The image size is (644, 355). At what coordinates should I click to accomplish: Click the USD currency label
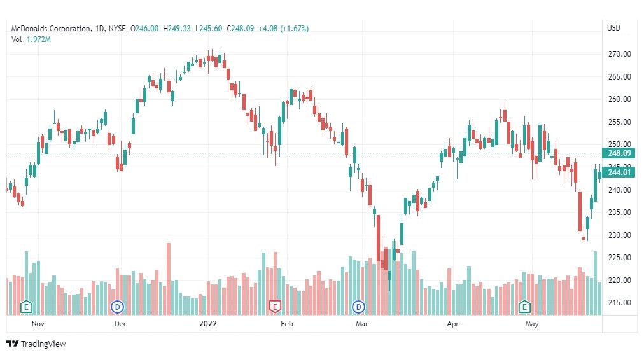613,28
